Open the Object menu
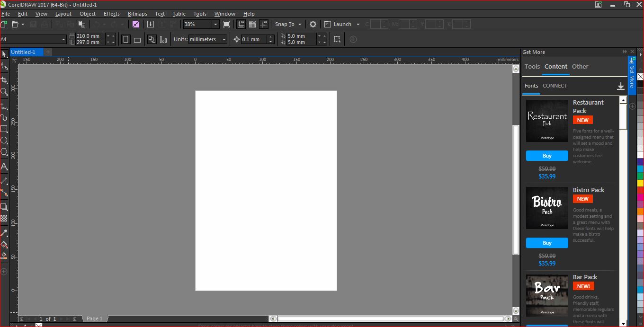The width and height of the screenshot is (644, 327). (88, 14)
